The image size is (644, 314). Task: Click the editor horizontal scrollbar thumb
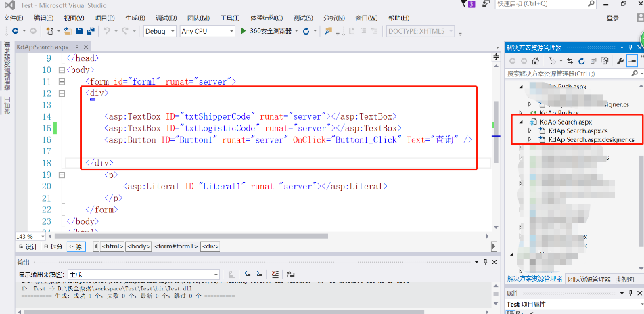point(191,236)
